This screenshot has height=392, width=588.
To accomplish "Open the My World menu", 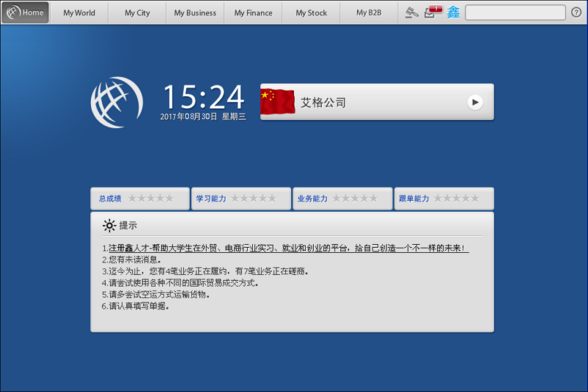I will [79, 13].
